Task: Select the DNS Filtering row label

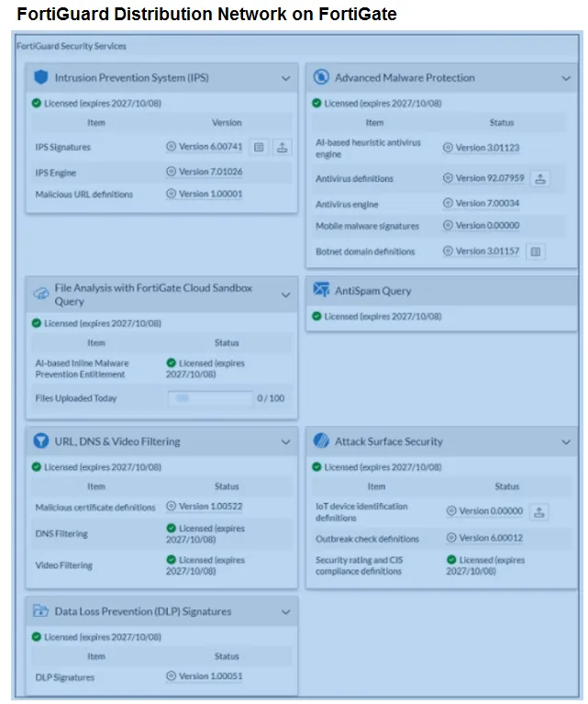Action: [x=61, y=534]
